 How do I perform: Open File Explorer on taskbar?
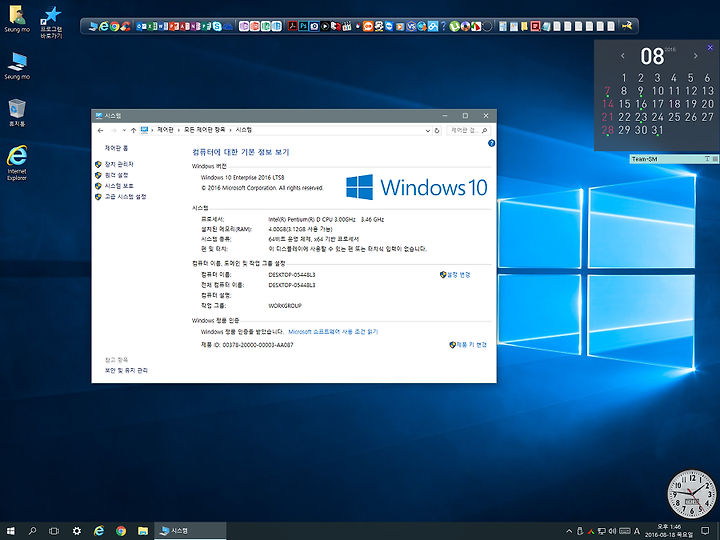point(143,531)
